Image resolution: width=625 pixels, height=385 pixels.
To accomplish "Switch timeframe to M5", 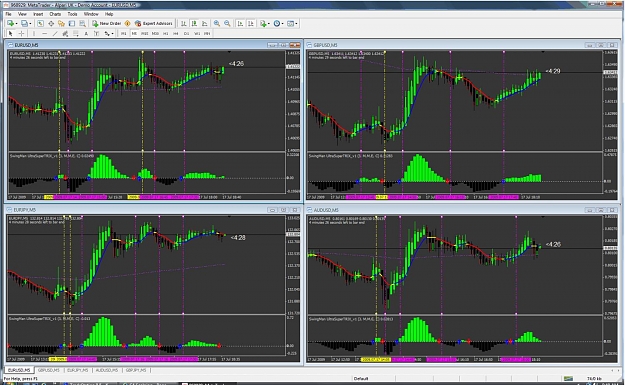I will pos(134,33).
